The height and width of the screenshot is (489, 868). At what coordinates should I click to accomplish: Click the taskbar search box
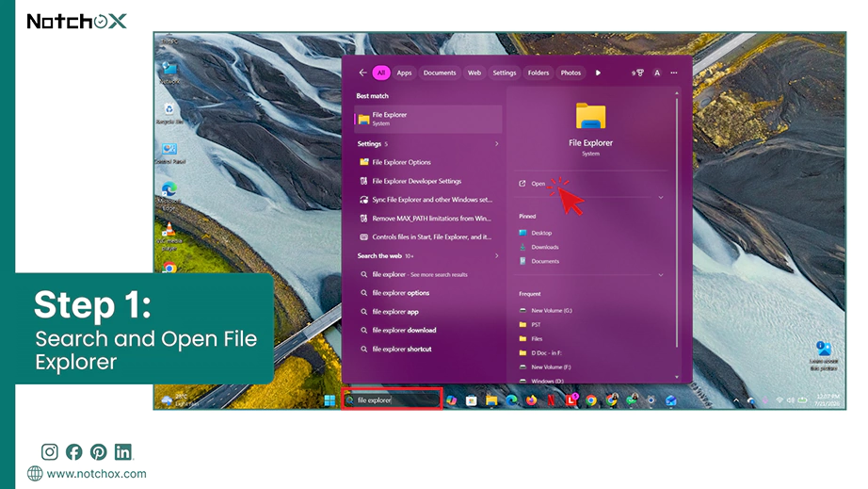click(392, 399)
